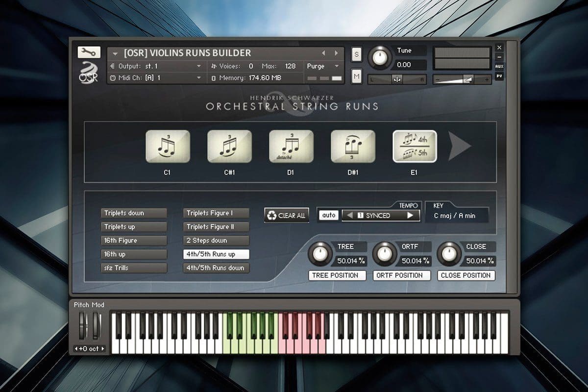Mute the instrument with M button
The height and width of the screenshot is (392, 588).
356,76
